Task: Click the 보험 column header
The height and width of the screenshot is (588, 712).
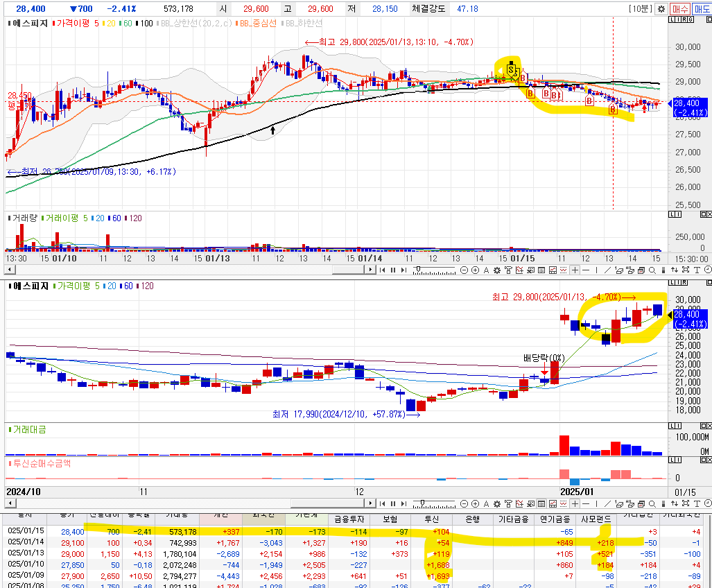Action: pos(390,519)
